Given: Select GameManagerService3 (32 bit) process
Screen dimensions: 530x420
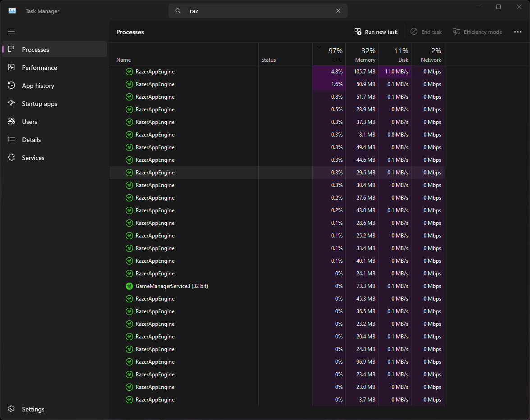Looking at the screenshot, I should [x=277, y=286].
